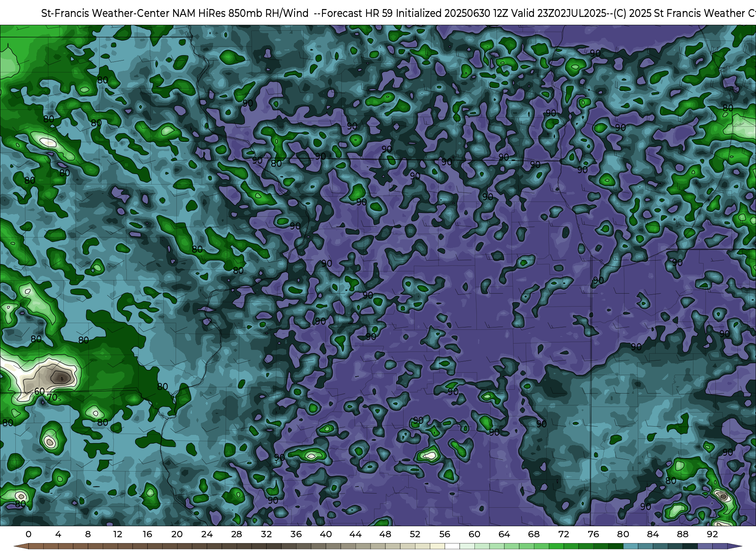Select the light blue swatch right of 80

[x=630, y=546]
